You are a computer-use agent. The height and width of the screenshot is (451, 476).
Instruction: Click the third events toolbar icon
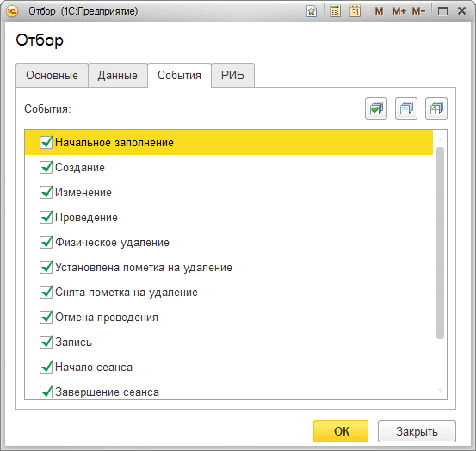tap(436, 108)
